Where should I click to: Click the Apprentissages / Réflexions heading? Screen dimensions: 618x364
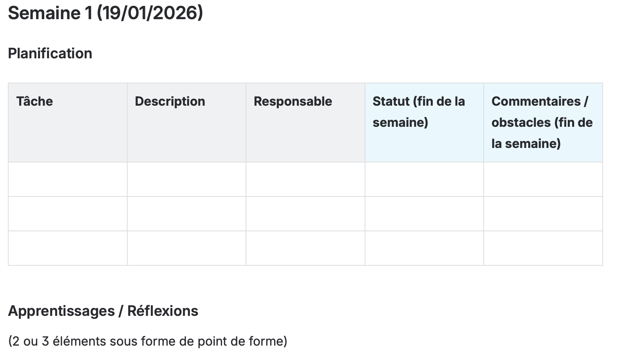[103, 311]
